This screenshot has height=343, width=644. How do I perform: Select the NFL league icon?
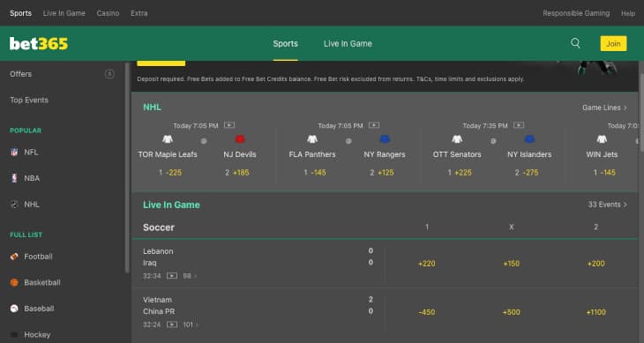pos(14,153)
